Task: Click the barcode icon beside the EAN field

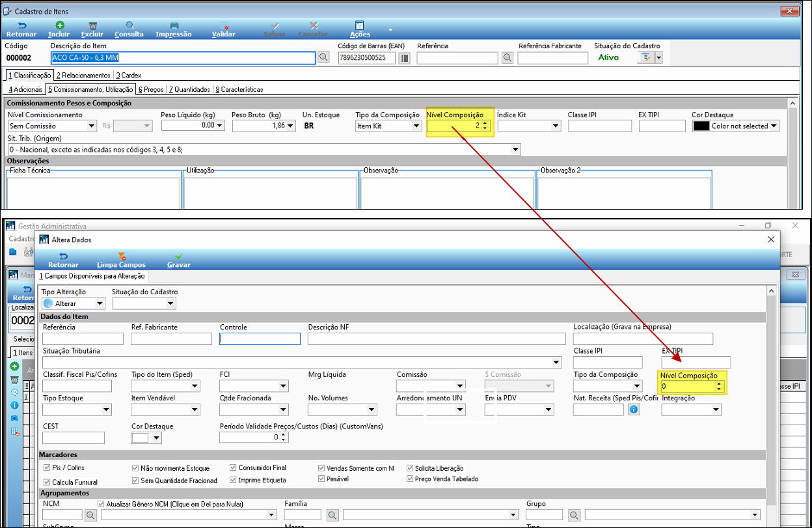Action: (405, 58)
